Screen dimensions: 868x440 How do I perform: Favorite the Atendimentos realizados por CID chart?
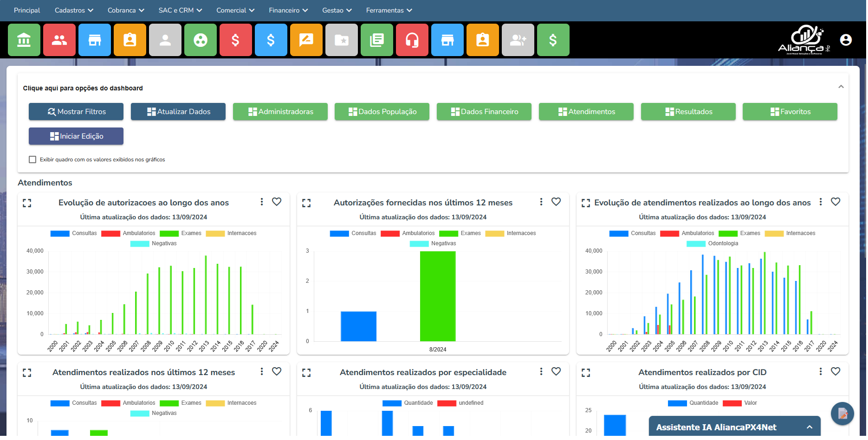pyautogui.click(x=836, y=371)
